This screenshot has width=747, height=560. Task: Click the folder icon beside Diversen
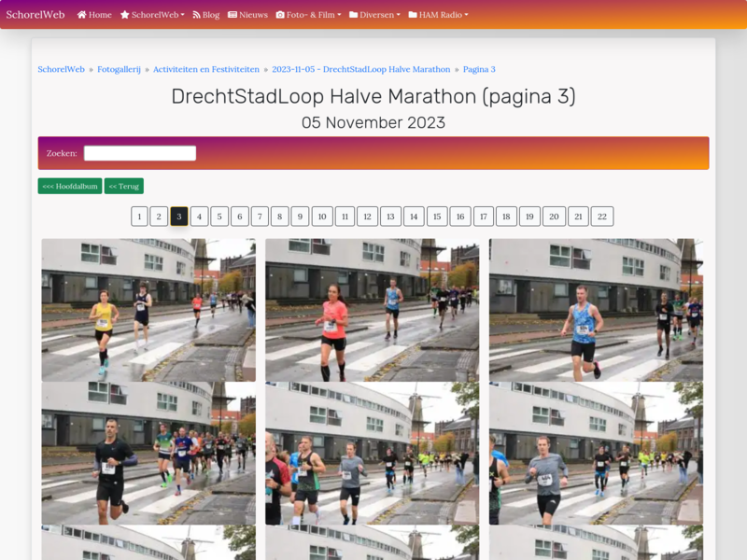[354, 15]
